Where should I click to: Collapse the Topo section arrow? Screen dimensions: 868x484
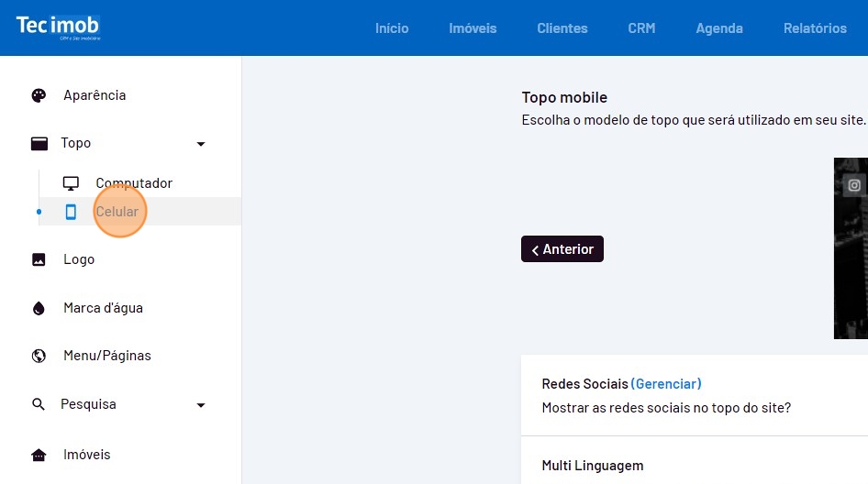[201, 144]
